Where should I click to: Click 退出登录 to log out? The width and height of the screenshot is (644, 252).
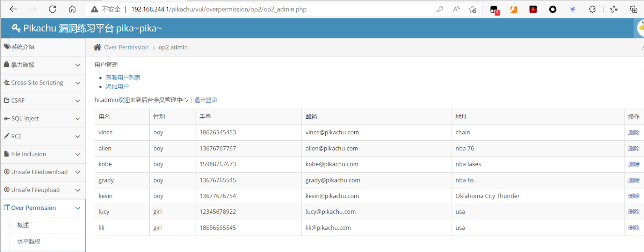click(206, 100)
